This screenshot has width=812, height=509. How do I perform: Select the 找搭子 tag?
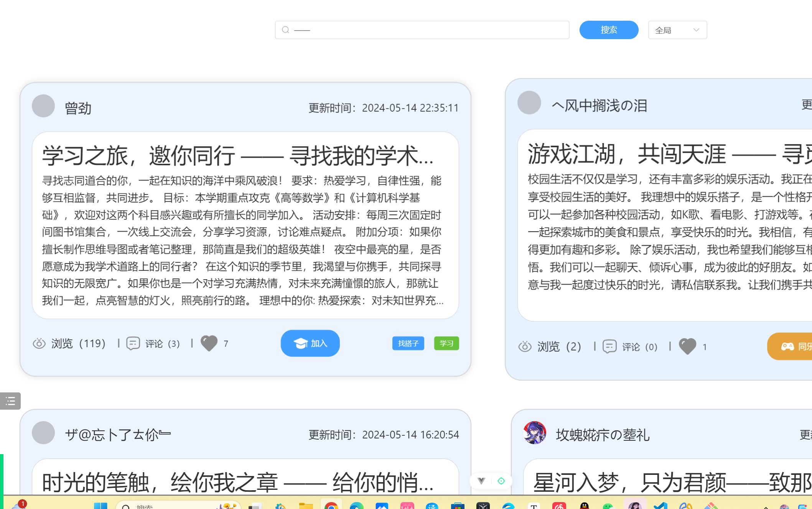408,343
